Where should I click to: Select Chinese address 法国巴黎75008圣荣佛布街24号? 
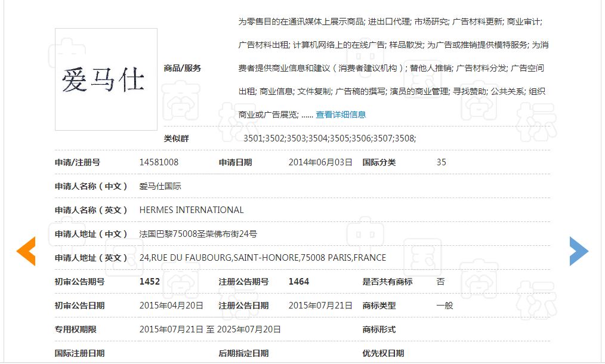point(198,234)
